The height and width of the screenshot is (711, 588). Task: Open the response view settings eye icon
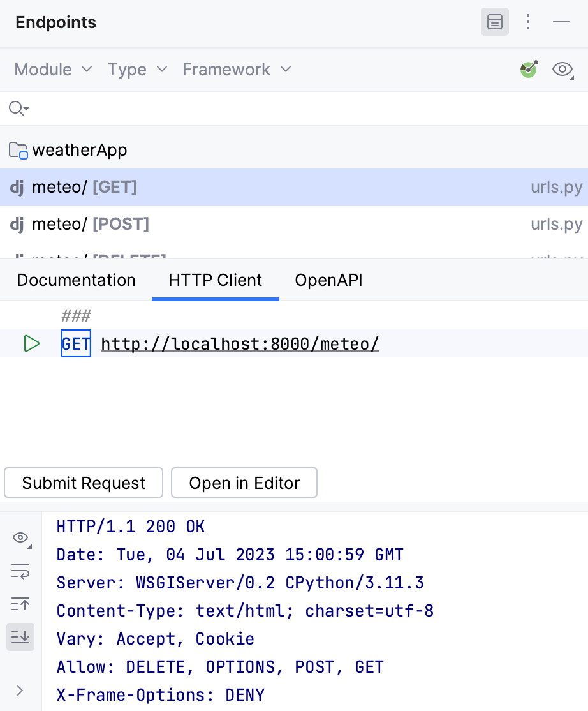click(21, 538)
